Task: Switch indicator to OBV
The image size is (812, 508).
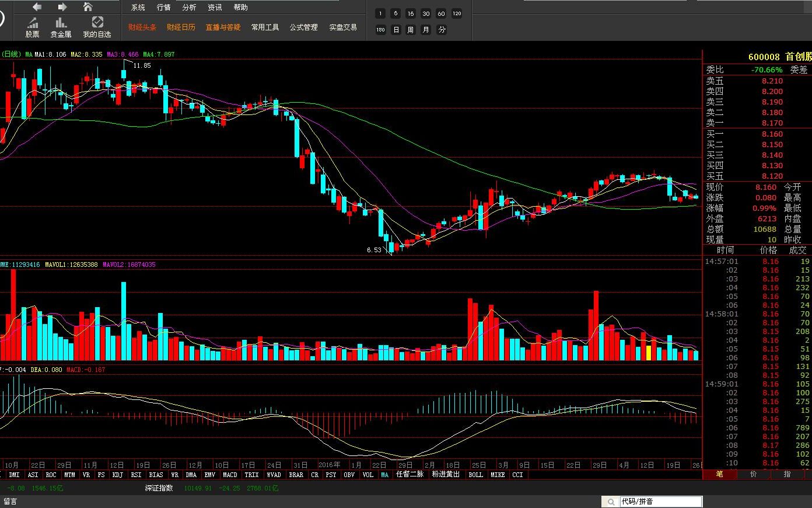Action: (349, 475)
